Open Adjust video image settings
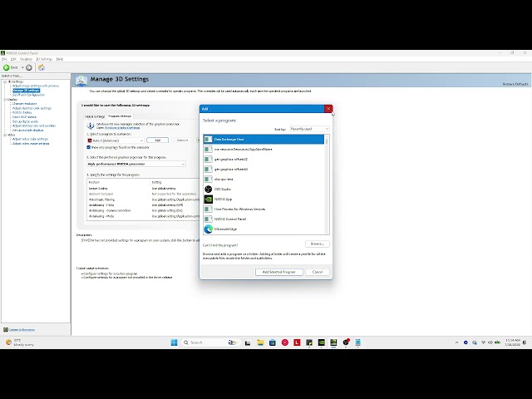The height and width of the screenshot is (399, 532). point(31,144)
